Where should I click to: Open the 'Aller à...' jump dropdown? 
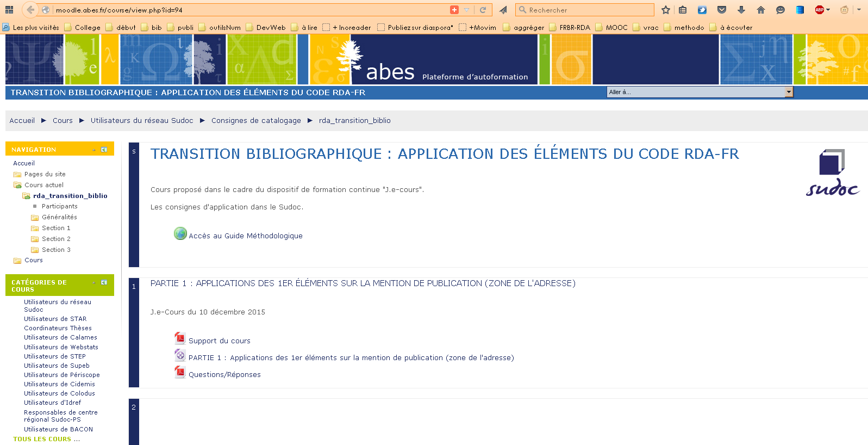coord(700,92)
